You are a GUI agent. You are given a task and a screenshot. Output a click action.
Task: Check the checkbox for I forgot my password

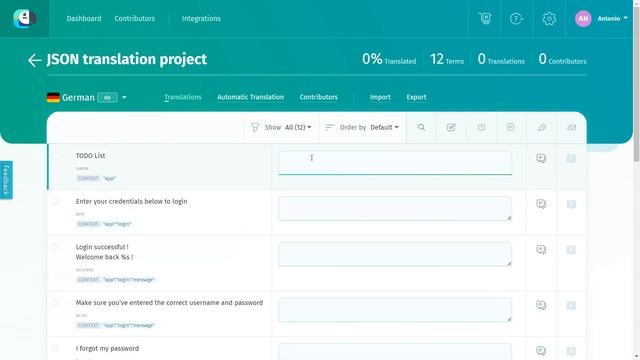point(55,349)
